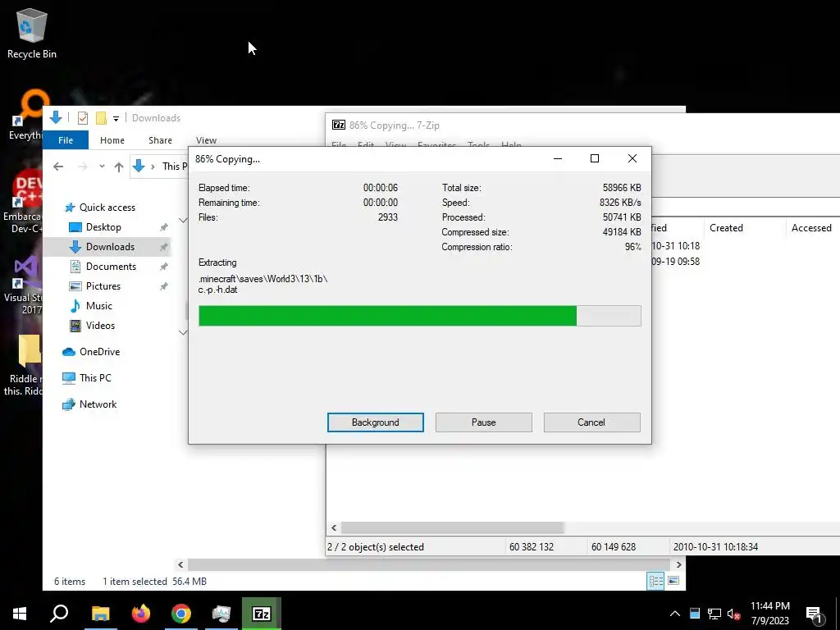The image size is (840, 630).
Task: Click the Downloads folder icon in title bar
Action: click(56, 118)
